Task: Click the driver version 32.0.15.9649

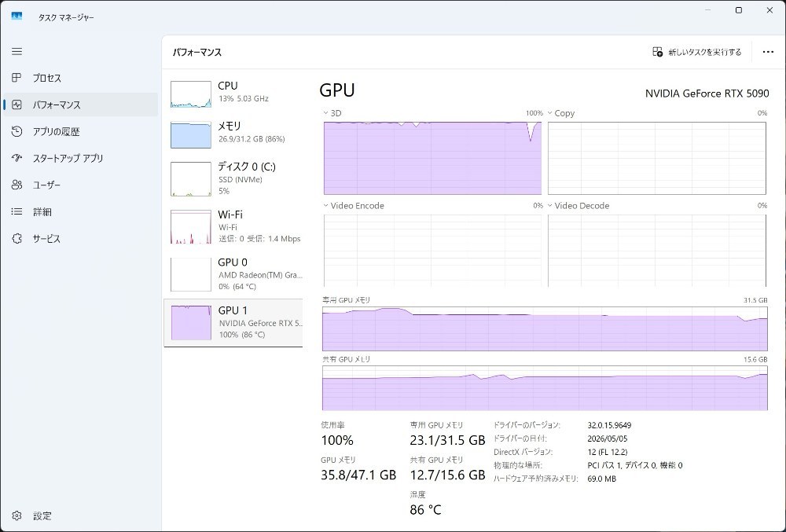Action: (609, 425)
